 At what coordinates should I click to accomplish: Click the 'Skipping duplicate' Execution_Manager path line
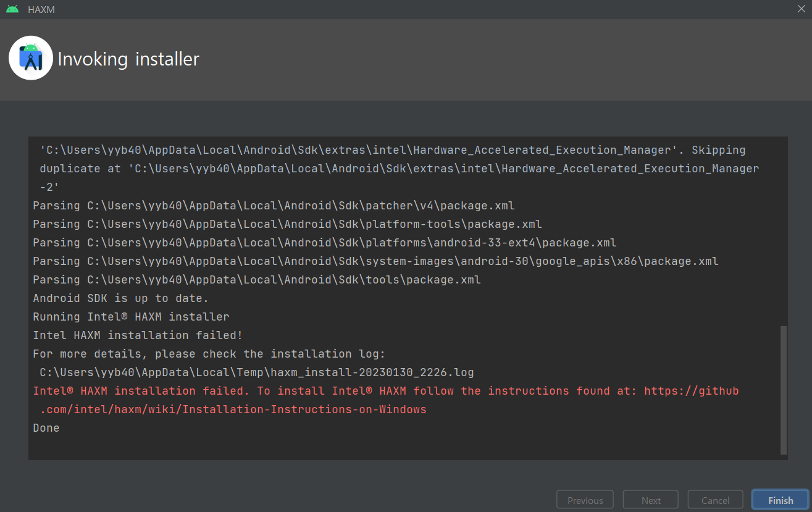pos(400,169)
